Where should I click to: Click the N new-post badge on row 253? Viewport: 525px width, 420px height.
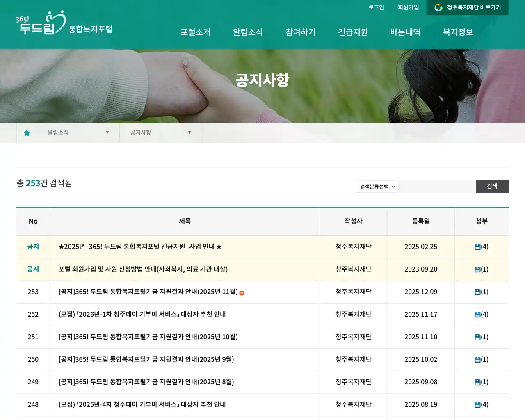tap(241, 292)
